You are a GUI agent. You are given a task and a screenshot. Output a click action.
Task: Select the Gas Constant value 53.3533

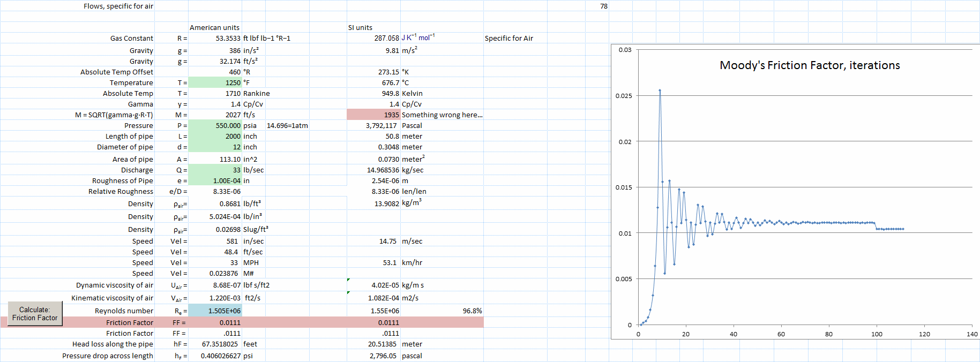click(x=215, y=38)
